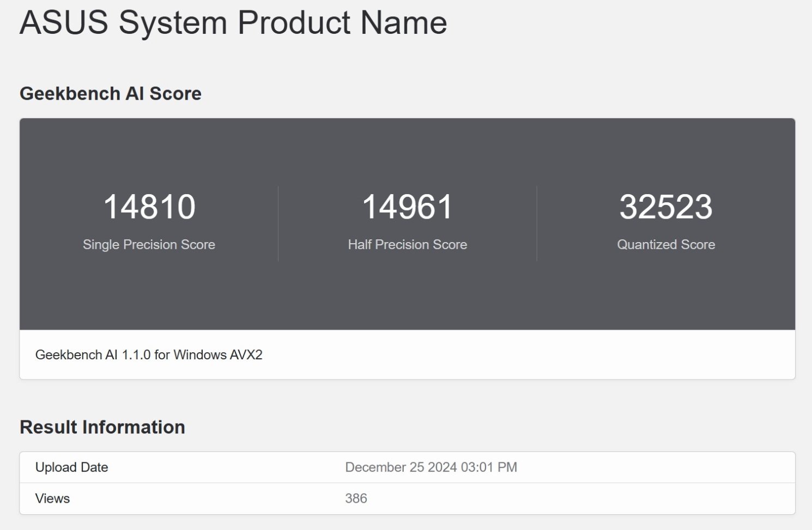Select the 'Single Precision Score' label

tap(149, 245)
